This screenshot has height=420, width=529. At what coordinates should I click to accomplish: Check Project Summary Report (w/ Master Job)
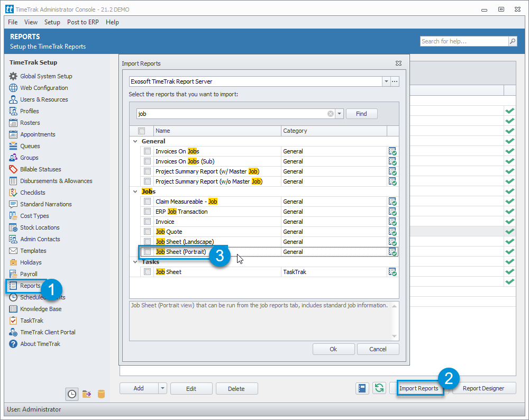148,171
